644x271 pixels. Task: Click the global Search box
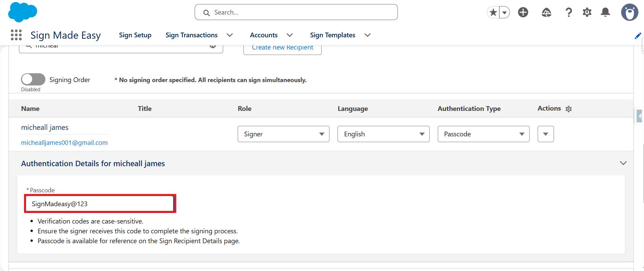click(296, 12)
